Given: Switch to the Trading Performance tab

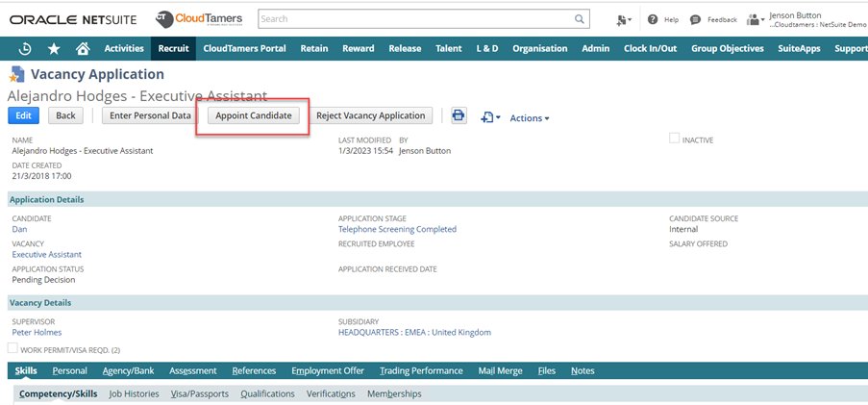Looking at the screenshot, I should tap(421, 370).
